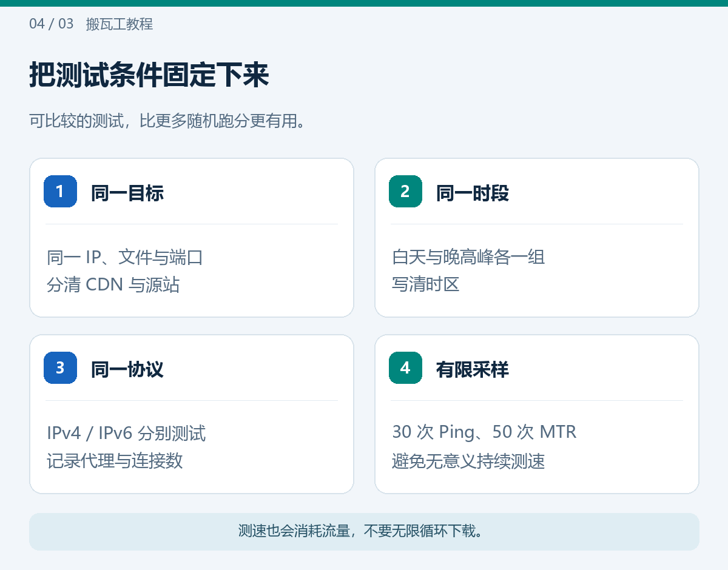Click the page indicator 04 / 03

click(x=52, y=24)
